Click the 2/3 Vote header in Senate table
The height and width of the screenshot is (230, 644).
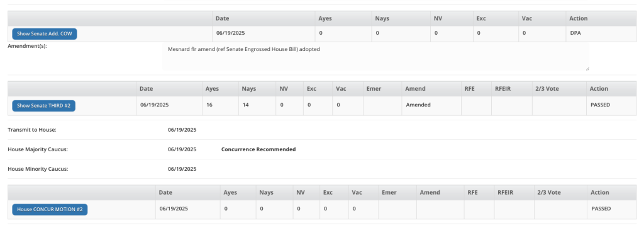point(548,88)
